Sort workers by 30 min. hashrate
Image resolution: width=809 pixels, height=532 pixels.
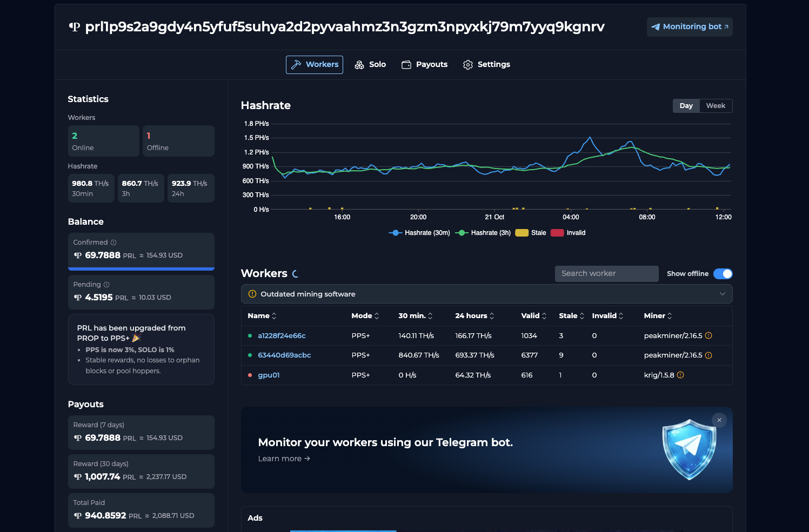(416, 316)
